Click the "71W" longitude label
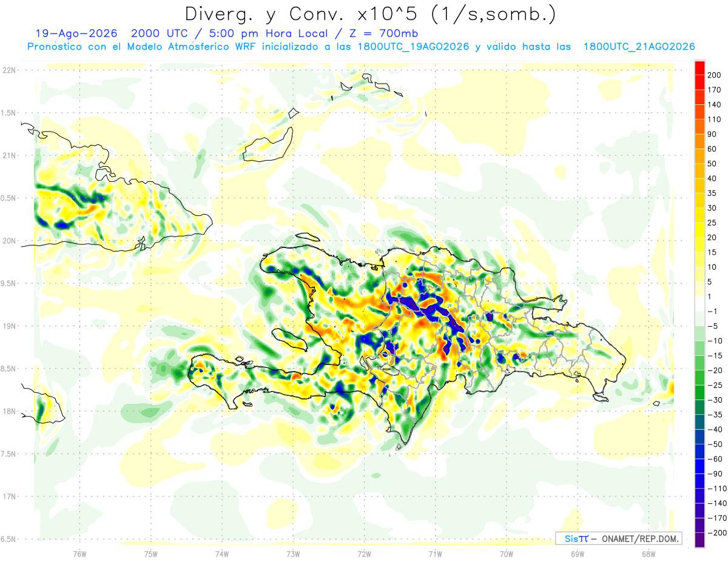Image resolution: width=728 pixels, height=562 pixels. (435, 554)
